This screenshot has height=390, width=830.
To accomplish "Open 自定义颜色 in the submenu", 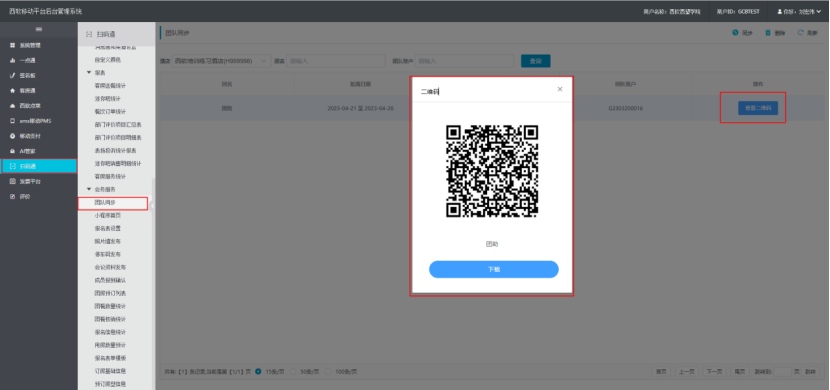I will (x=107, y=60).
